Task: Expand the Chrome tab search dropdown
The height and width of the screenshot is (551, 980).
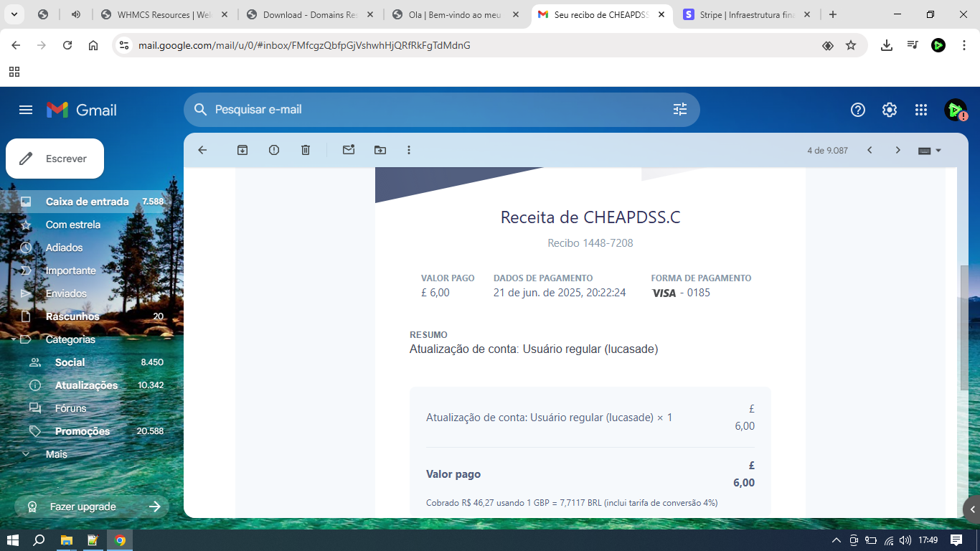Action: [x=14, y=14]
